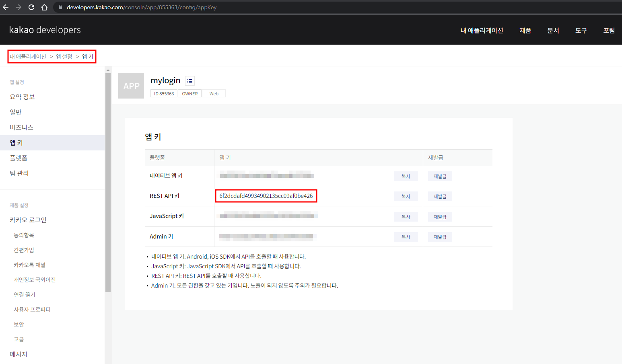Open app list icon beside mylogin
The width and height of the screenshot is (622, 364).
(x=190, y=81)
